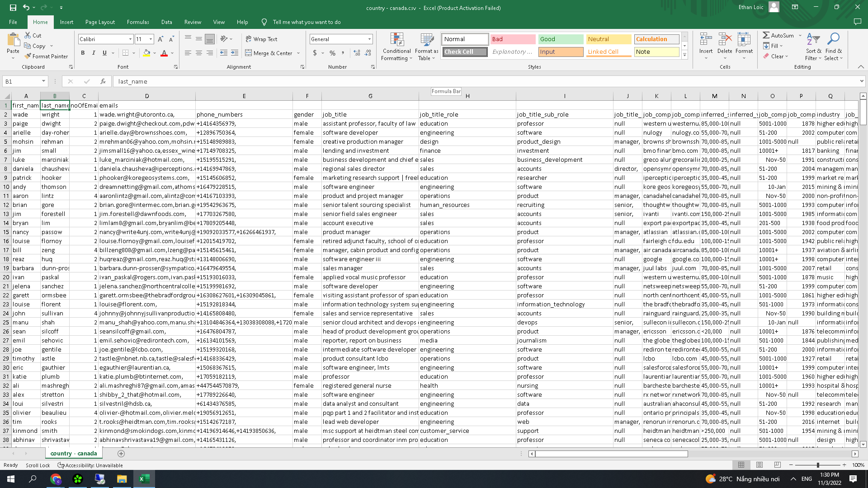This screenshot has width=868, height=488.
Task: Expand the AutoSum dropdown arrow
Action: 800,35
